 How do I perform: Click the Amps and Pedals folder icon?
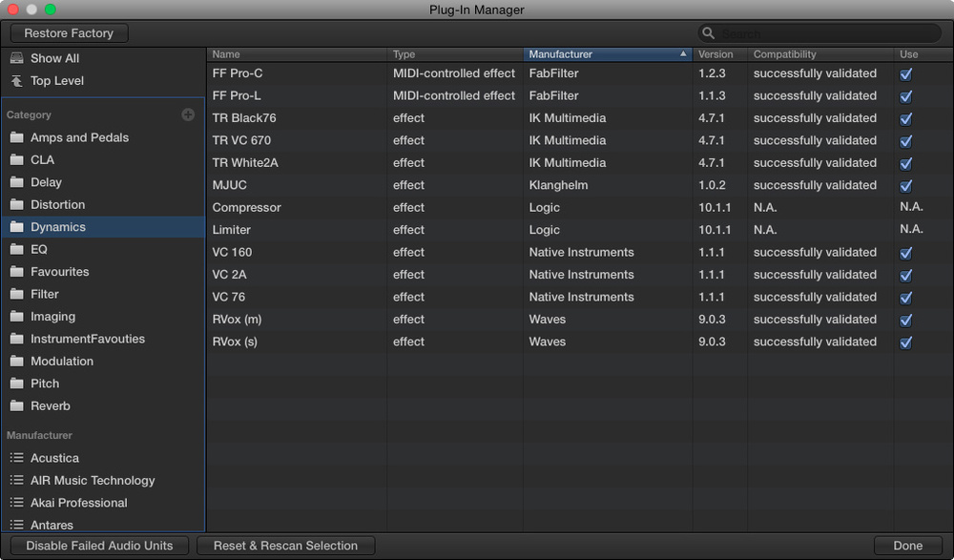[x=17, y=137]
